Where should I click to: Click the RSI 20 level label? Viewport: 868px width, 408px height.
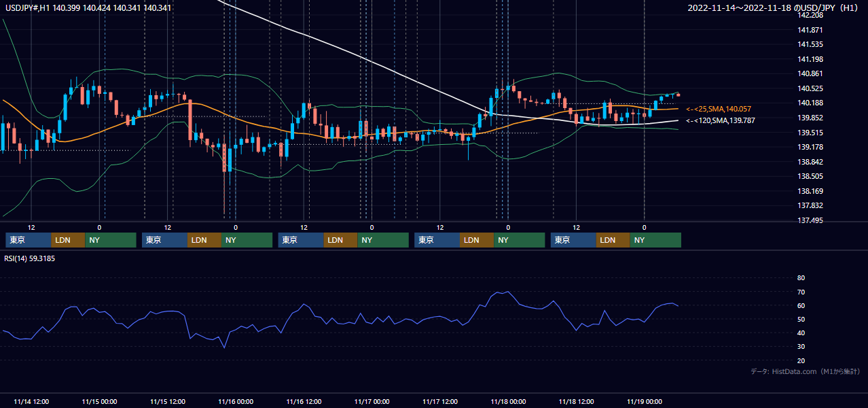pyautogui.click(x=801, y=360)
